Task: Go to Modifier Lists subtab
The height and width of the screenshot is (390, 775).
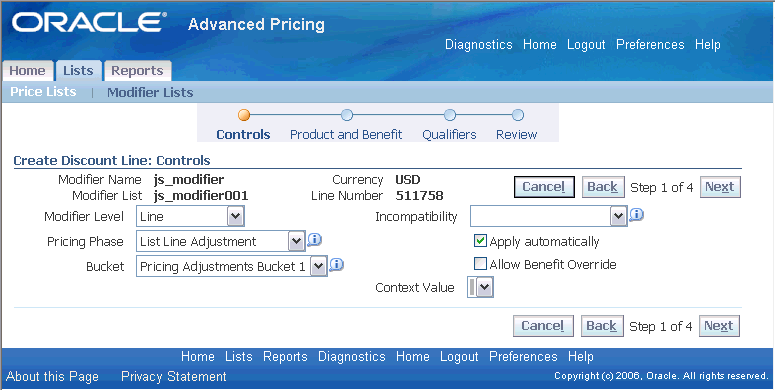Action: coord(150,92)
